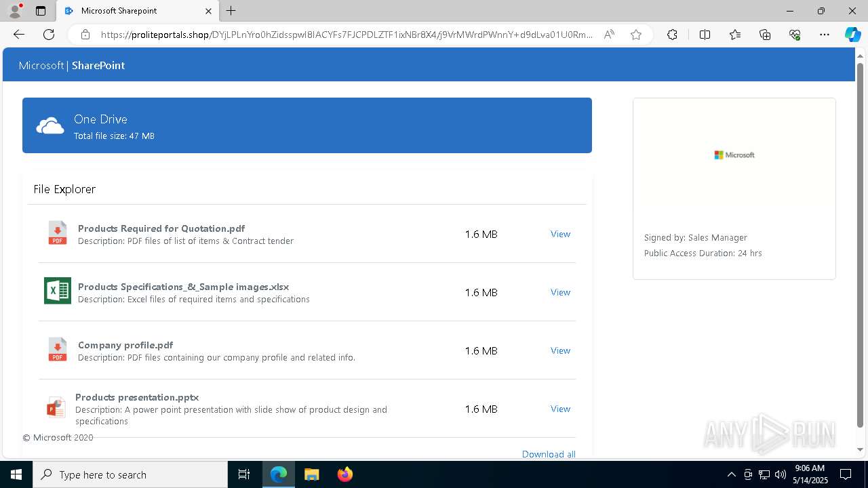
Task: Open Settings and more ellipsis
Action: (825, 35)
